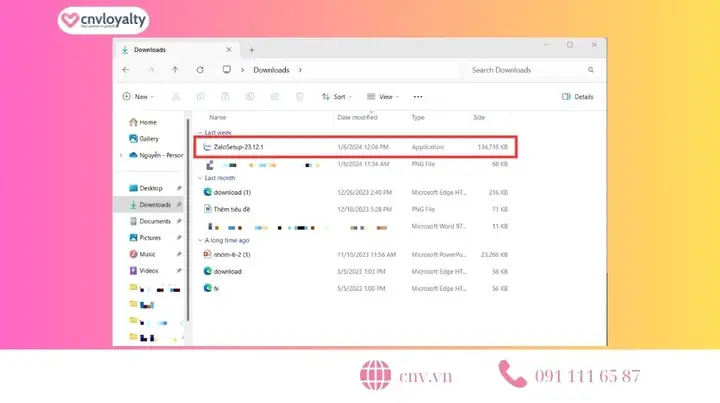
Task: Go up one folder with Up arrow
Action: [175, 70]
